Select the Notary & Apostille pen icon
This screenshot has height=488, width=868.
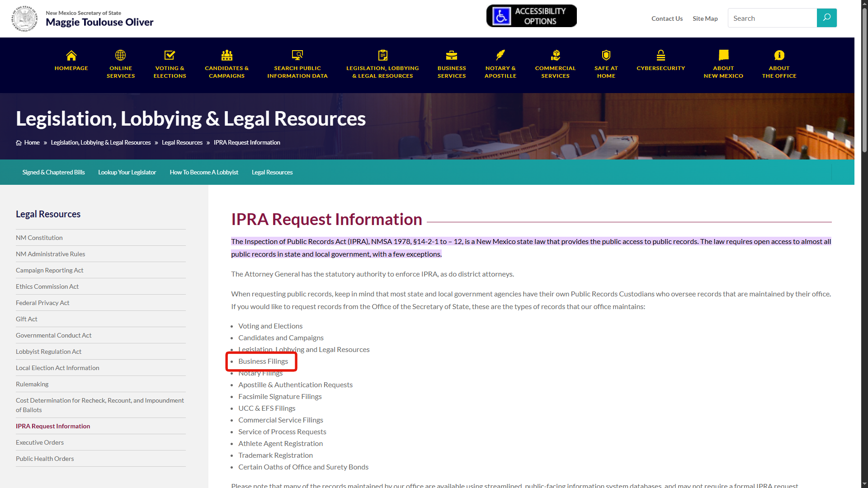tap(500, 56)
